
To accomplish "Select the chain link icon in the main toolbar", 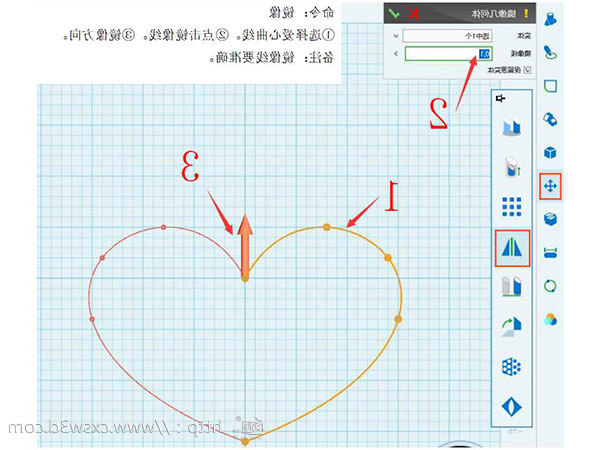I will point(550,119).
